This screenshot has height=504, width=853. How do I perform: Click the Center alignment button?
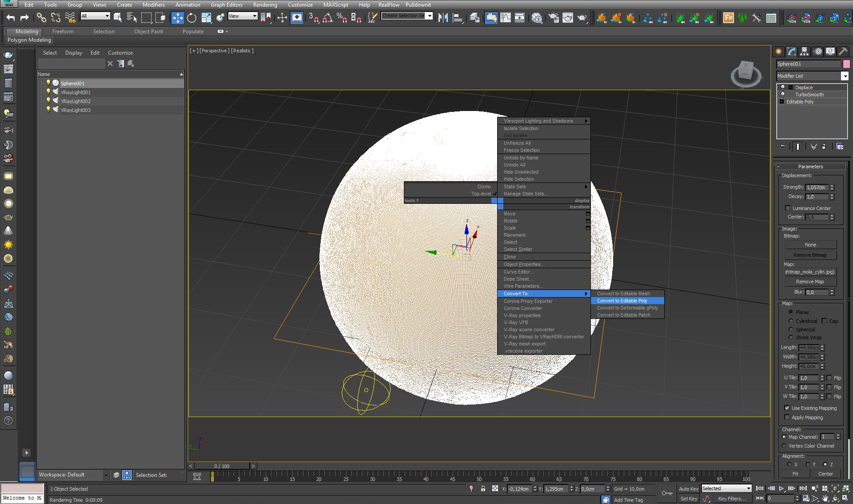[825, 474]
